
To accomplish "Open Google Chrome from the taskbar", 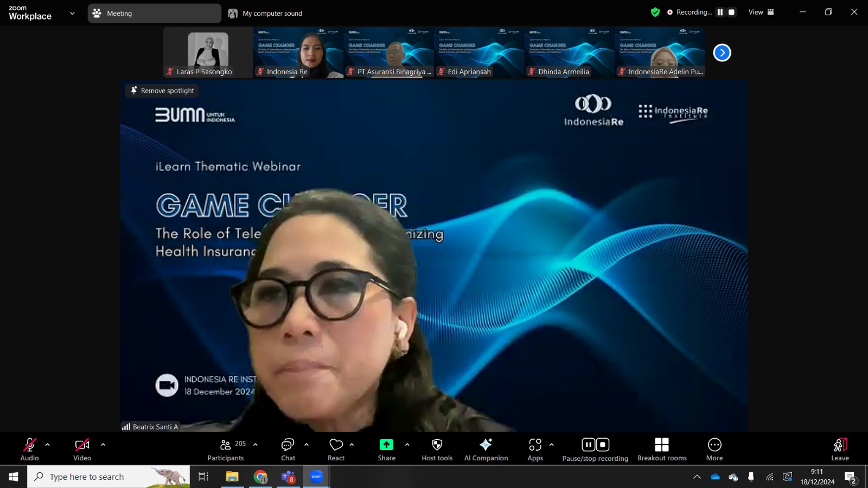I will pyautogui.click(x=260, y=477).
